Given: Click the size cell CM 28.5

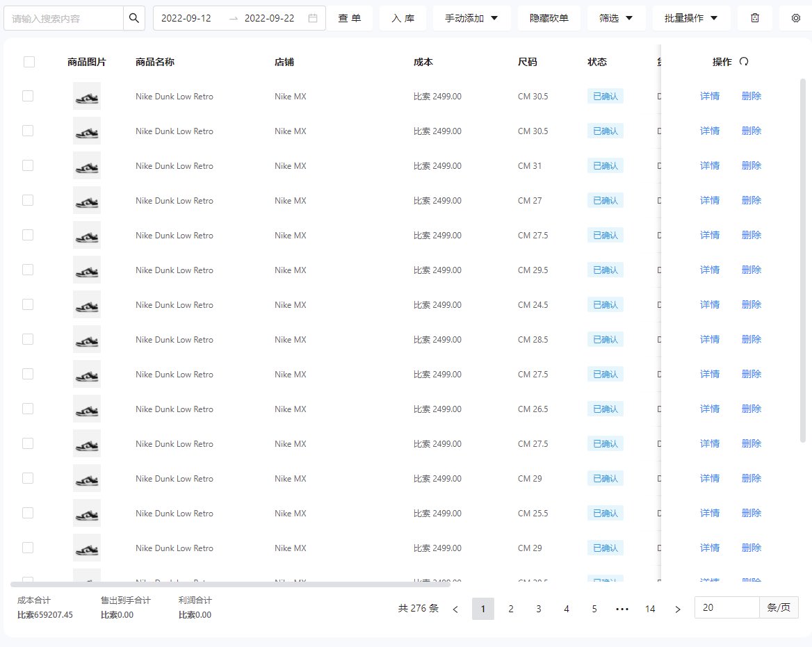Looking at the screenshot, I should tap(533, 340).
